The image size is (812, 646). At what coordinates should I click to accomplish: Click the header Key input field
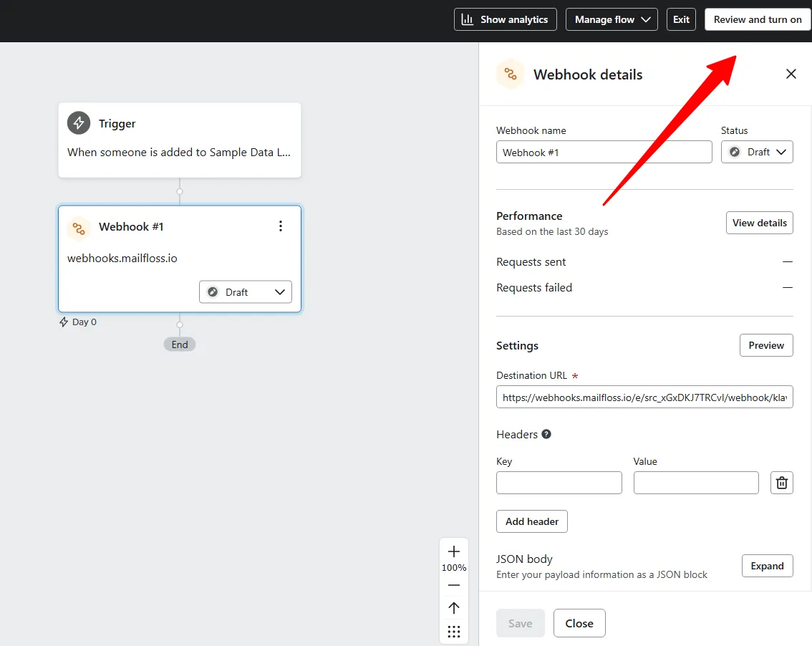coord(559,483)
